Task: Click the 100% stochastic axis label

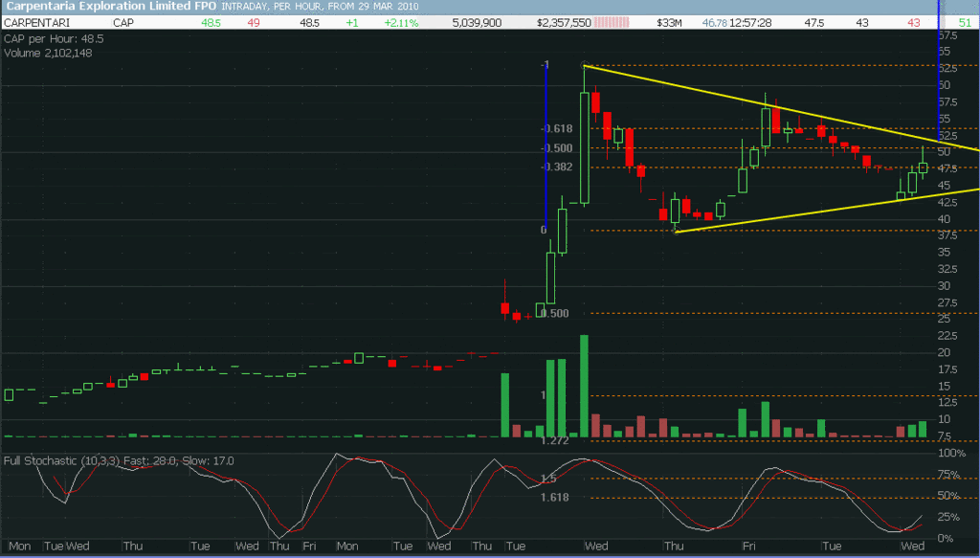Action: tap(952, 453)
